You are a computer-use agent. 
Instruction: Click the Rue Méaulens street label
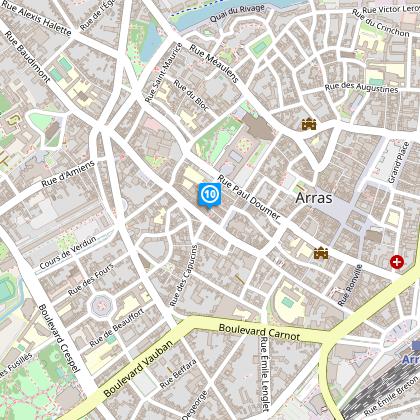214,63
